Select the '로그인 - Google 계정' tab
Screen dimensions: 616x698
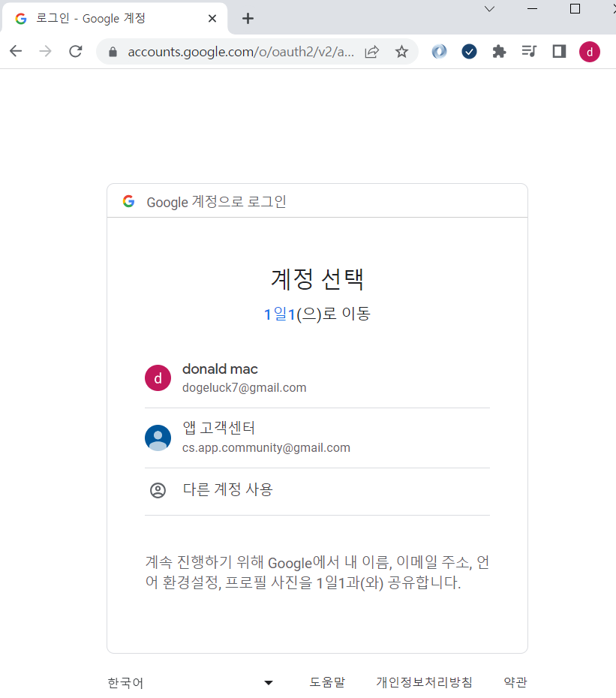(x=114, y=18)
